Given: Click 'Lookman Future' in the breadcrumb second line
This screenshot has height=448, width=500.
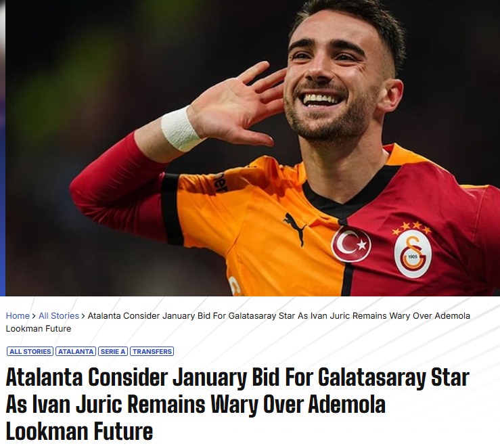Looking at the screenshot, I should [x=39, y=329].
